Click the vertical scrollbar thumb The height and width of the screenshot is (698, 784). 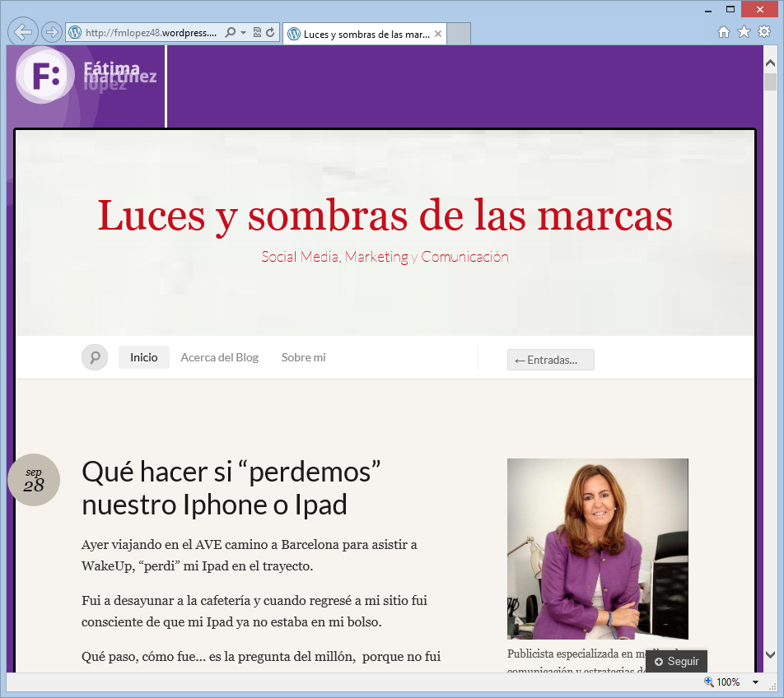[770, 81]
